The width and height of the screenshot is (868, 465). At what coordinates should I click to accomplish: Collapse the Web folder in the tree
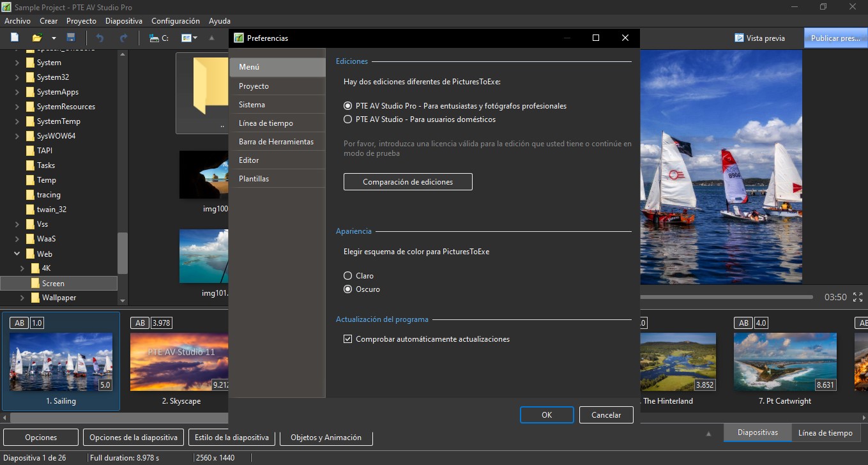(x=17, y=254)
